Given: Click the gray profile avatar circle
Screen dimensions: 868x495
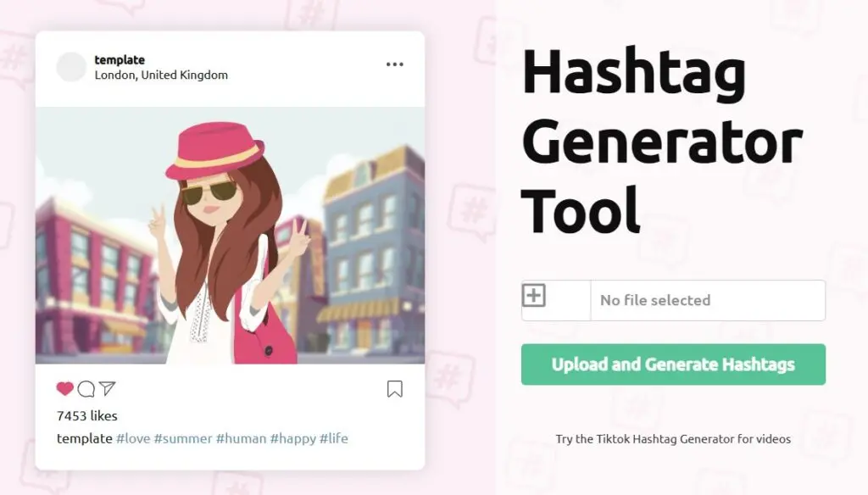Looking at the screenshot, I should point(71,67).
